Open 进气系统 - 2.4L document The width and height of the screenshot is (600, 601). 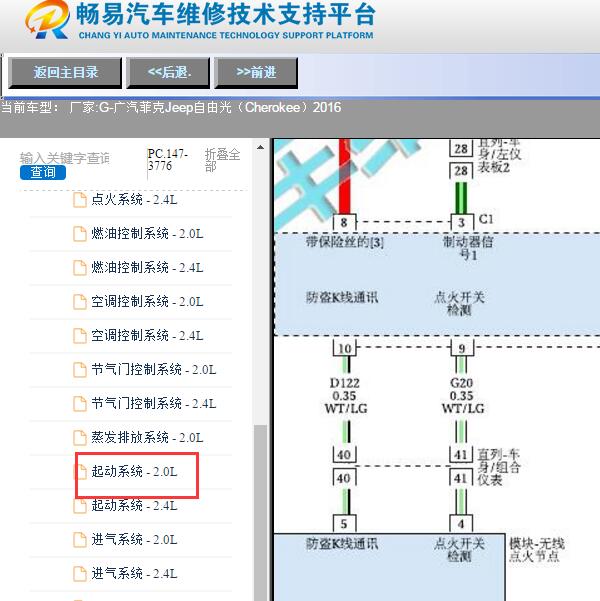134,574
